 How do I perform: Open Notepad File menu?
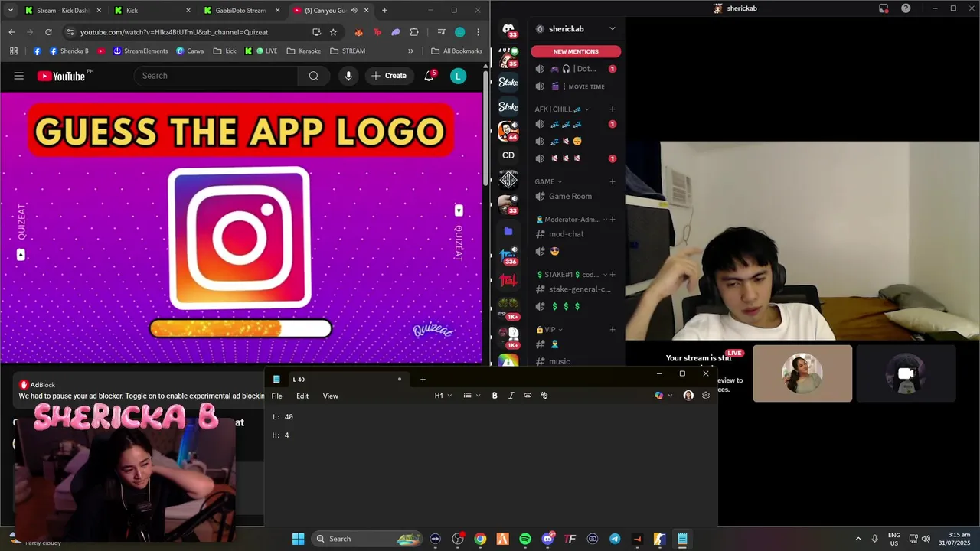[x=276, y=396]
